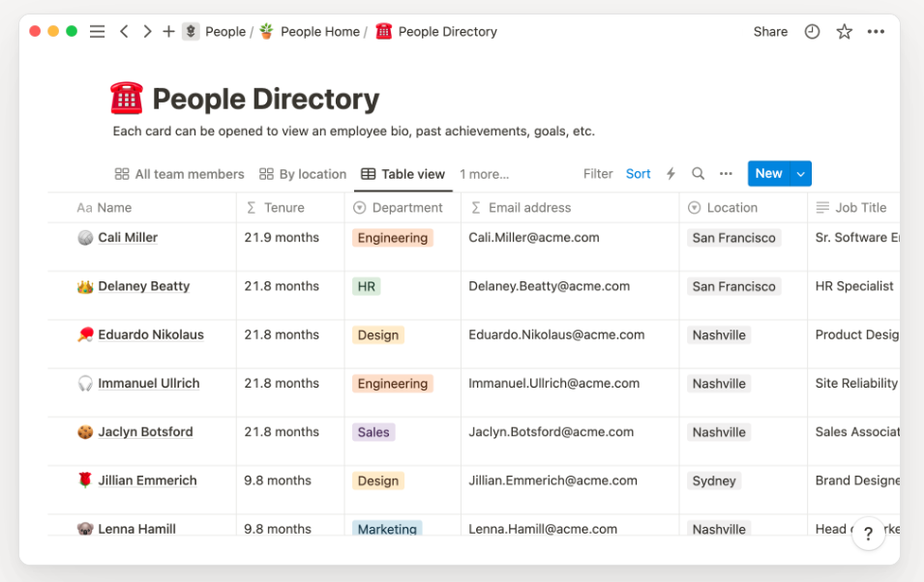Switch to All team members tab
Screen dimensions: 924x582
coord(180,174)
